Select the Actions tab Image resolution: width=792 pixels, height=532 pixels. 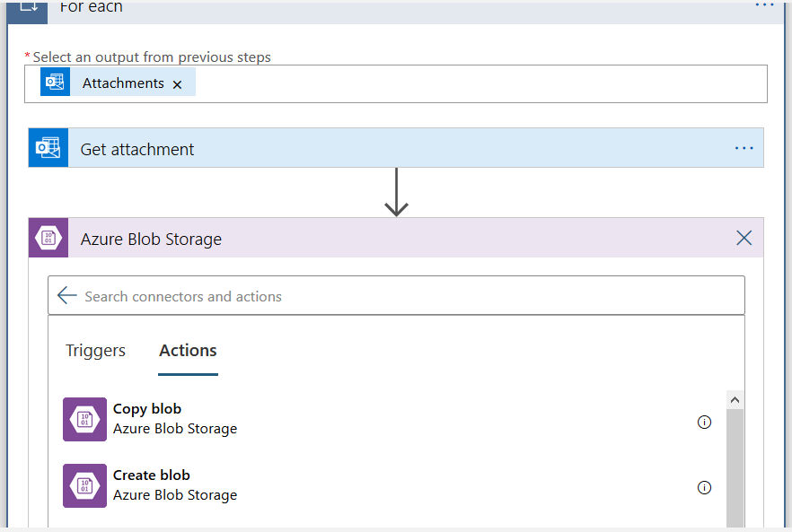[x=188, y=351]
